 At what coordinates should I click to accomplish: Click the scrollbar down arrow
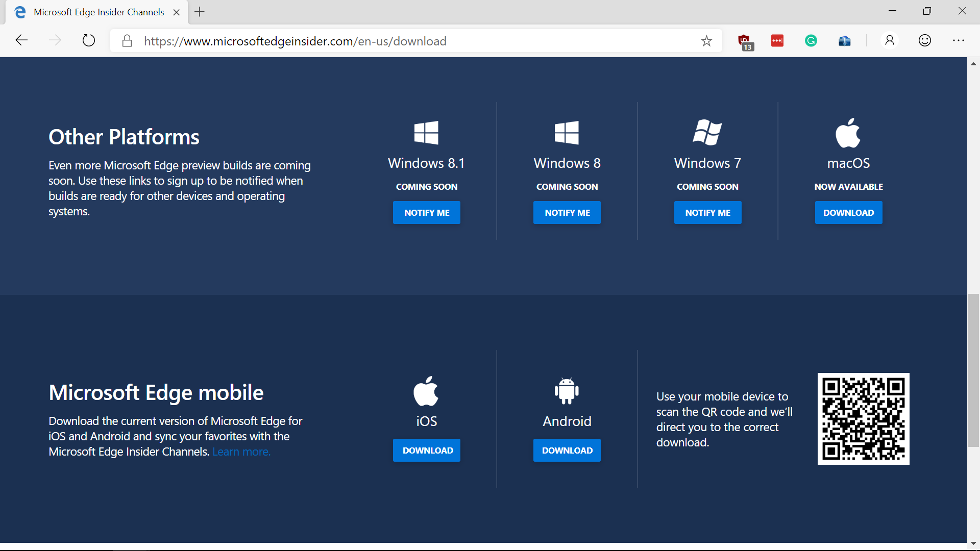[973, 543]
